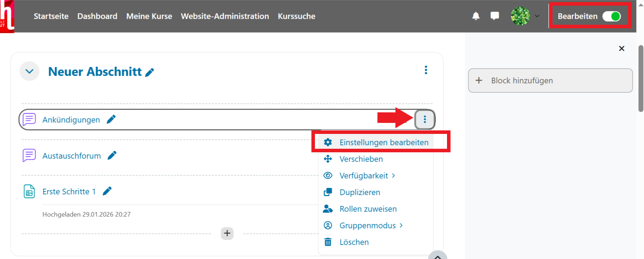Open the user profile avatar dropdown
The image size is (644, 259).
(525, 16)
